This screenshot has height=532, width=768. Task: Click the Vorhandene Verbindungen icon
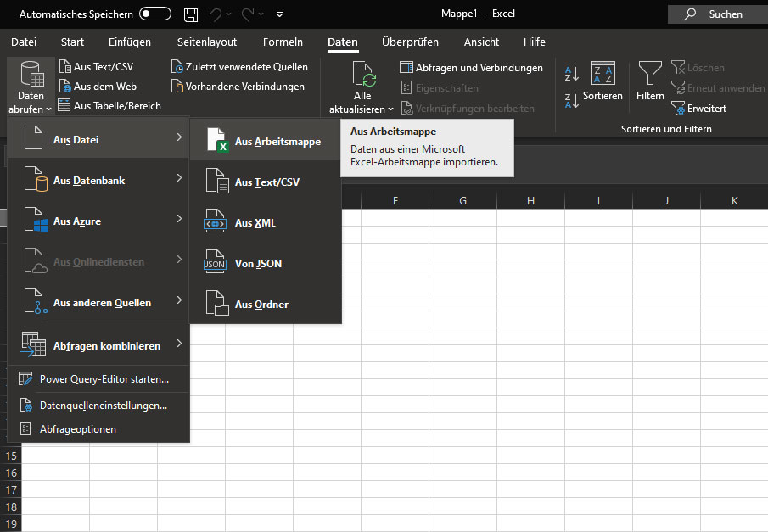(x=177, y=87)
